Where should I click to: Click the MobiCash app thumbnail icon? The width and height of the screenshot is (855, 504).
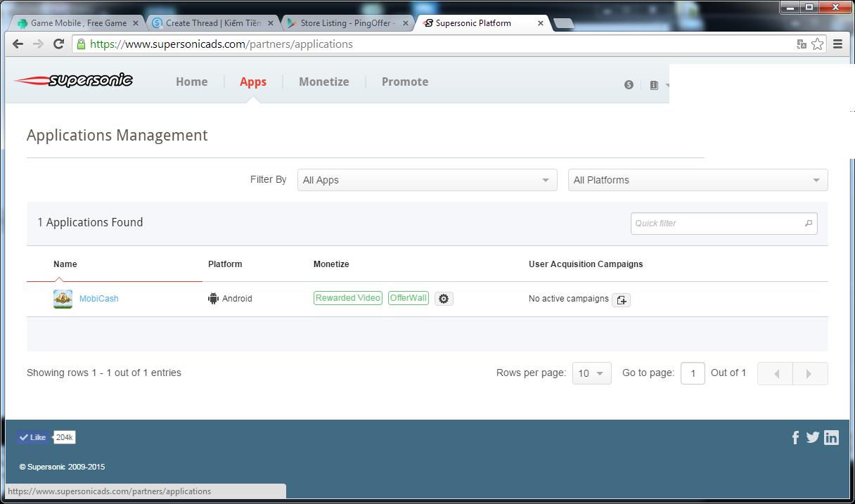click(x=63, y=299)
